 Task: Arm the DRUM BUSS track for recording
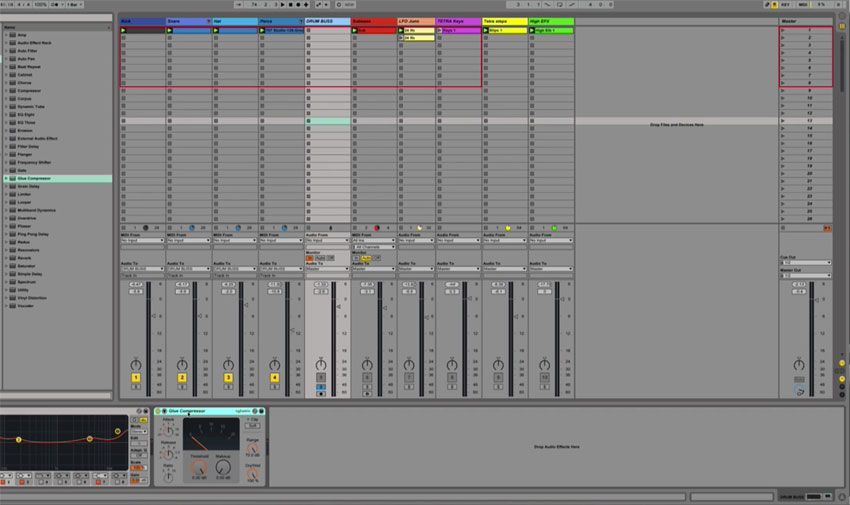pos(321,393)
